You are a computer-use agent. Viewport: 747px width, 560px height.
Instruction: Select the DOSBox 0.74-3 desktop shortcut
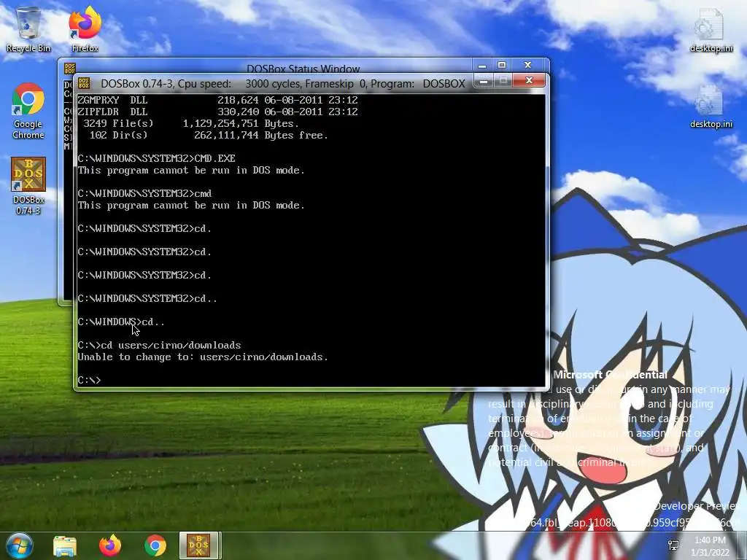pyautogui.click(x=28, y=186)
